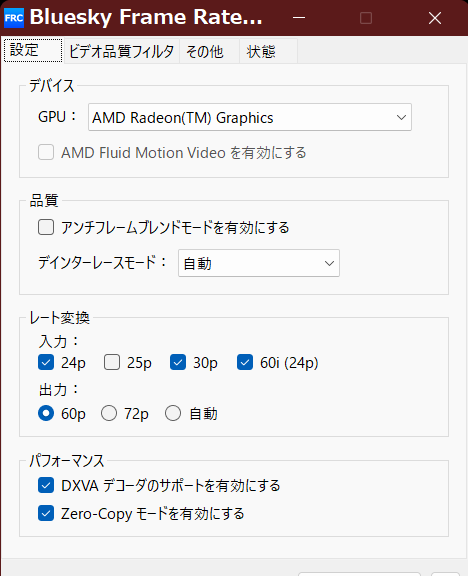Toggle Zero-Copy モードを有効にする checkbox
The width and height of the screenshot is (468, 576).
(46, 513)
